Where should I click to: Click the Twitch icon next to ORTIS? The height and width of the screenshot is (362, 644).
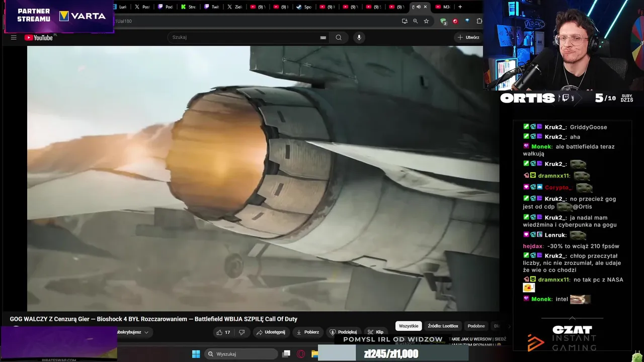pos(566,98)
